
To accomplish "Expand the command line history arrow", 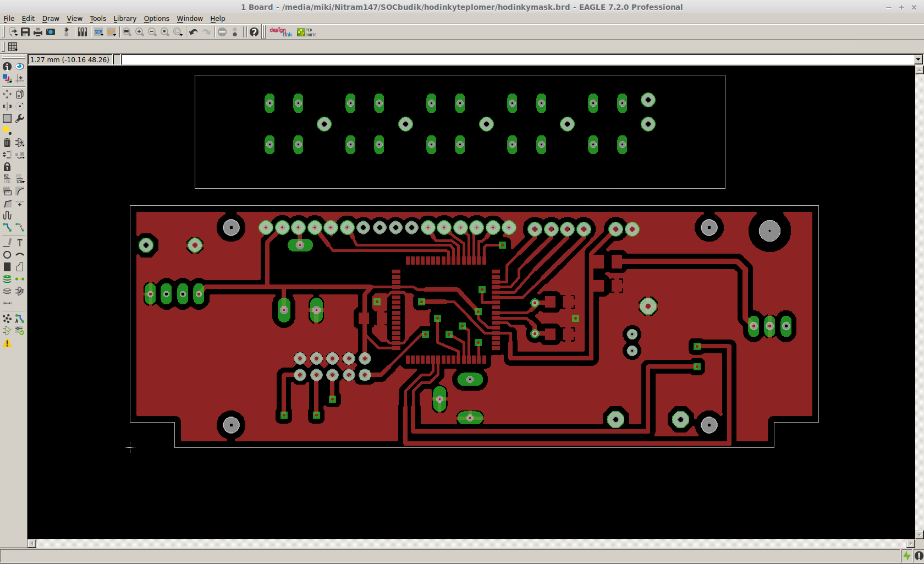I will coord(918,59).
